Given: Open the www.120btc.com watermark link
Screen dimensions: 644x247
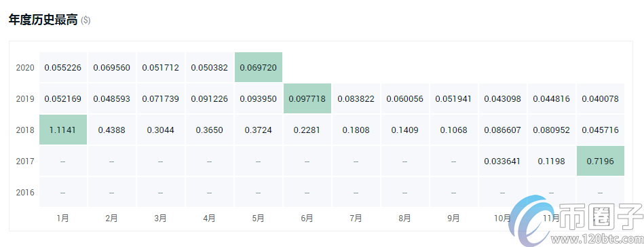Looking at the screenshot, I should 596,238.
